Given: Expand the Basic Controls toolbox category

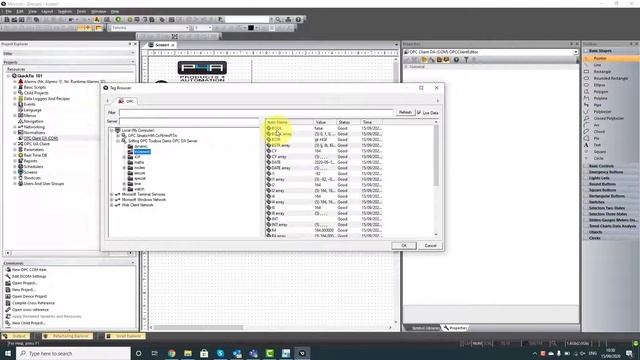Looking at the screenshot, I should click(x=601, y=166).
